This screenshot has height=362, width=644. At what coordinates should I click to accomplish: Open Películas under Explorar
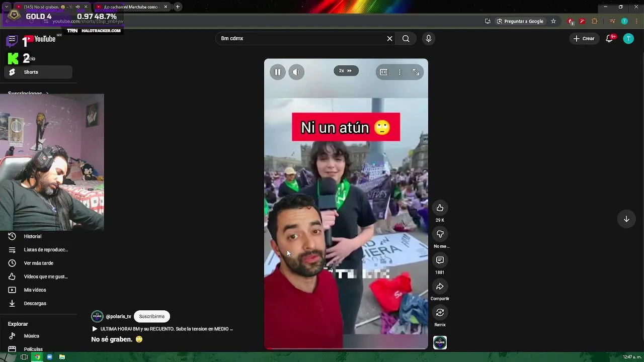(x=38, y=349)
